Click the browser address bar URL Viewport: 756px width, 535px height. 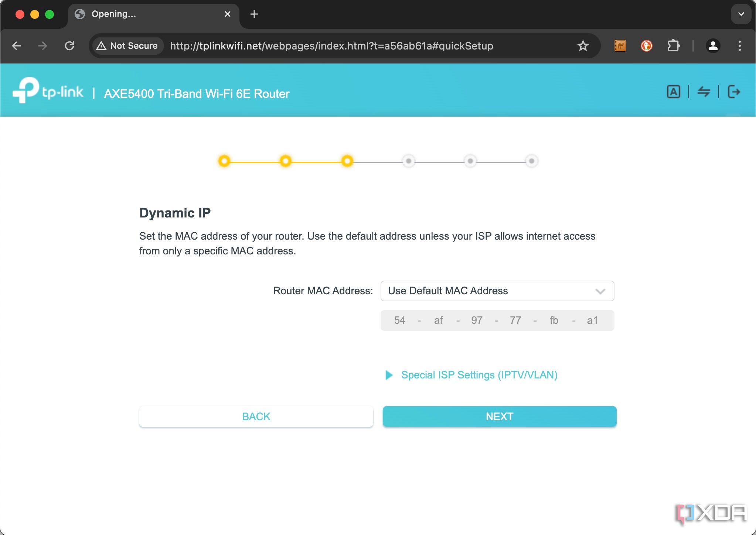tap(331, 46)
